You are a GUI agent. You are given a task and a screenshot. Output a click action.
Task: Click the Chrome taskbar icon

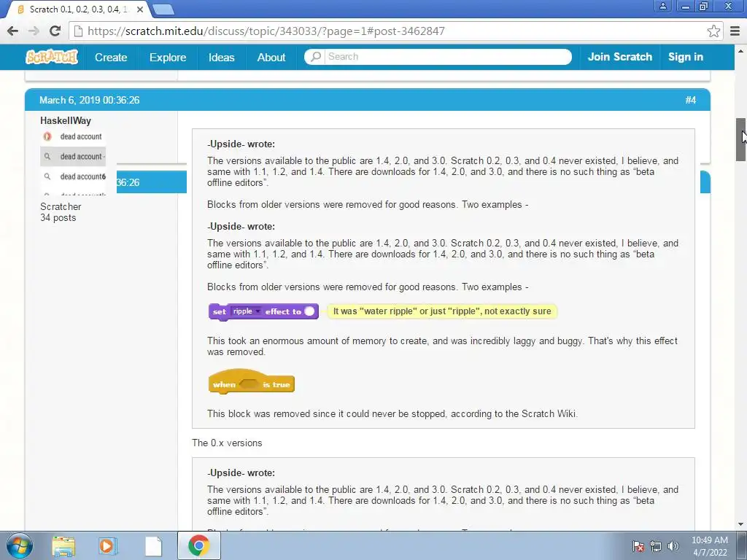point(198,545)
